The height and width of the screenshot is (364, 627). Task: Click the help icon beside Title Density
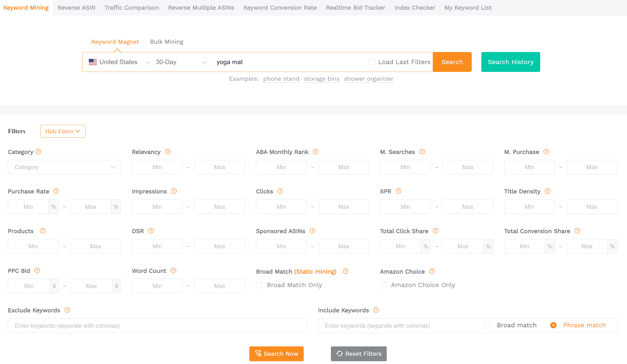(548, 191)
